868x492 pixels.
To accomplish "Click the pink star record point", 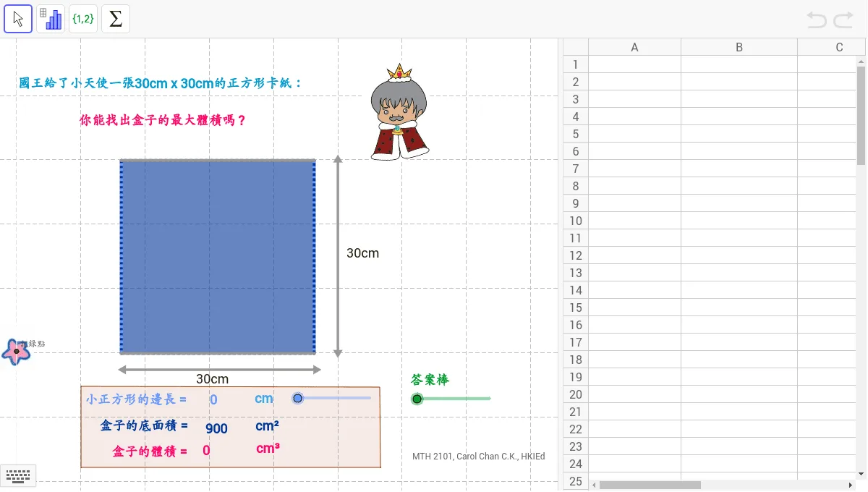I will (x=15, y=351).
